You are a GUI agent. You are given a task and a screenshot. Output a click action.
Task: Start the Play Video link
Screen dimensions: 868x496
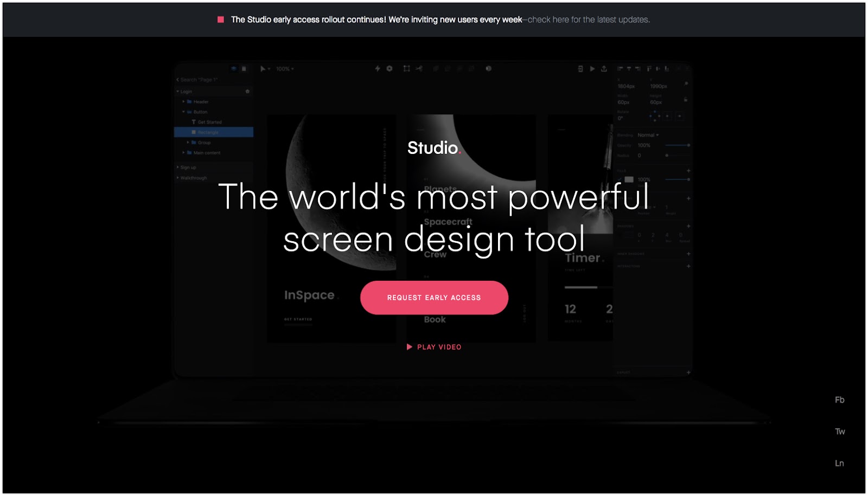(x=434, y=347)
